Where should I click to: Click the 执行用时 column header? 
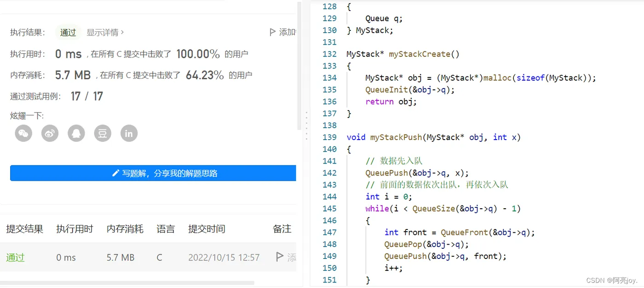(x=75, y=229)
